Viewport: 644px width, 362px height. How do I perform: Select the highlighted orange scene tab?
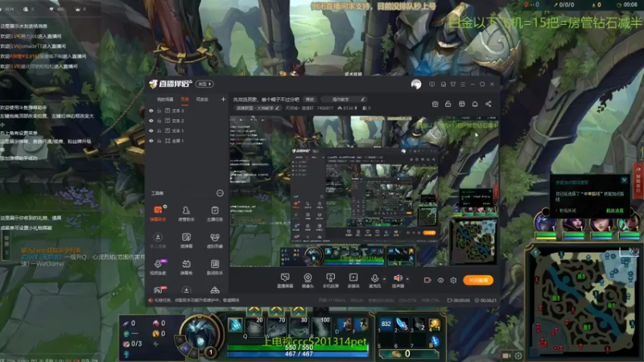[185, 99]
